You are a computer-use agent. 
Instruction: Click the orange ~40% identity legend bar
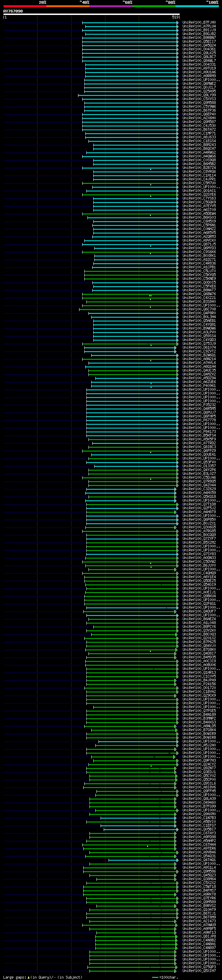pyautogui.click(x=68, y=6)
